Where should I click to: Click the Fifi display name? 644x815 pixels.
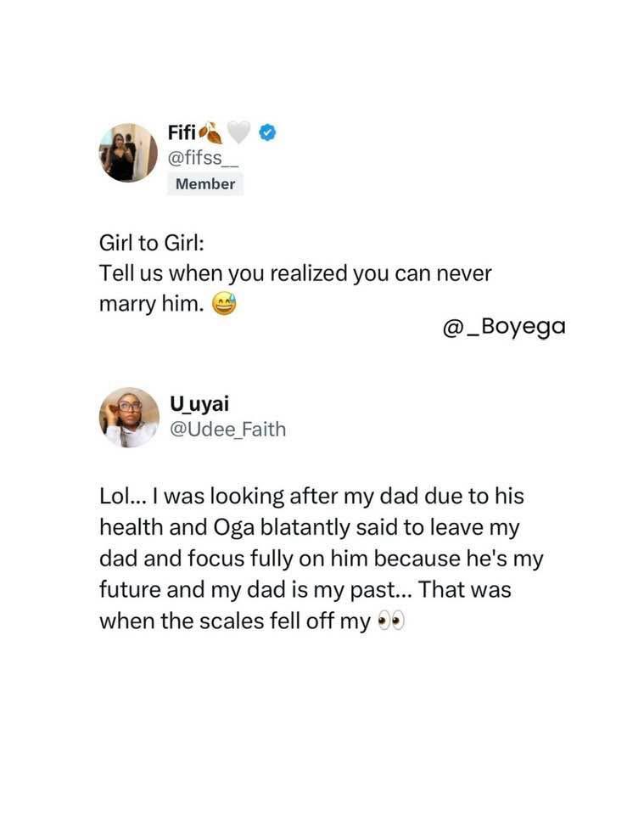tap(182, 132)
